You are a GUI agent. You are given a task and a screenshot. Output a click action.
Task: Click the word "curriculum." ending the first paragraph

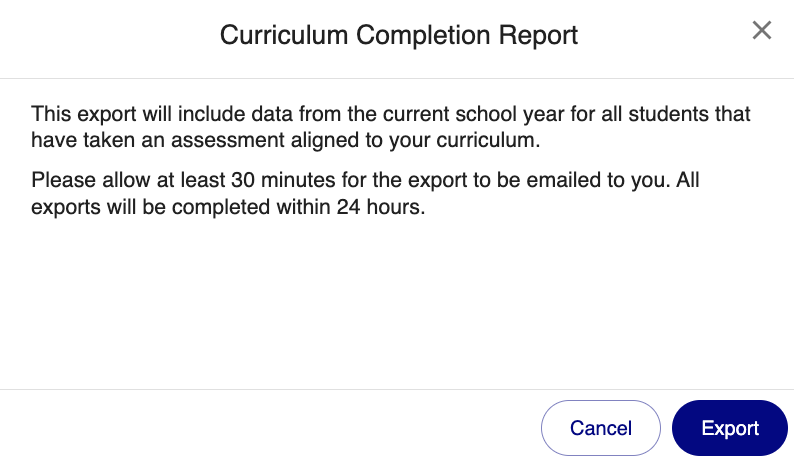[x=488, y=140]
